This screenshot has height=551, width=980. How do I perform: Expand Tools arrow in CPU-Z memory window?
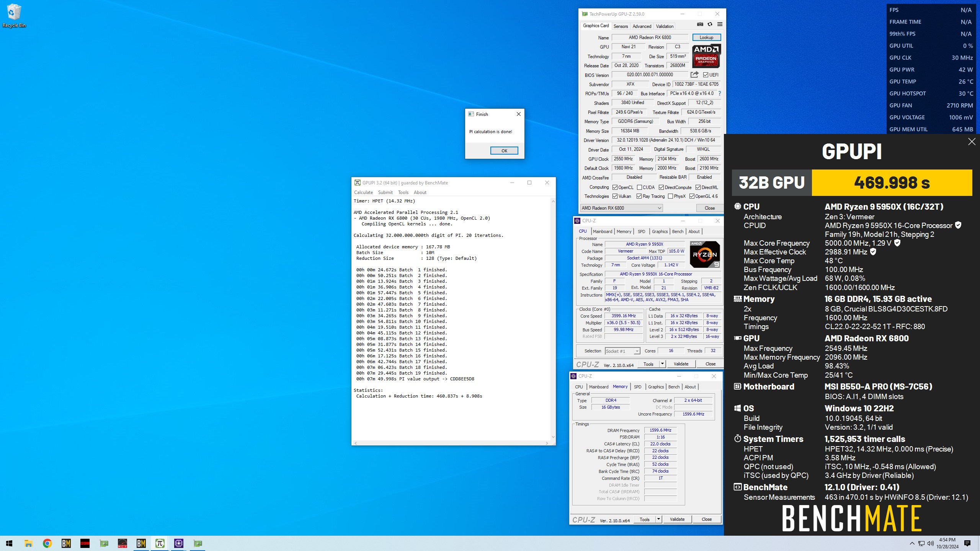tap(658, 519)
